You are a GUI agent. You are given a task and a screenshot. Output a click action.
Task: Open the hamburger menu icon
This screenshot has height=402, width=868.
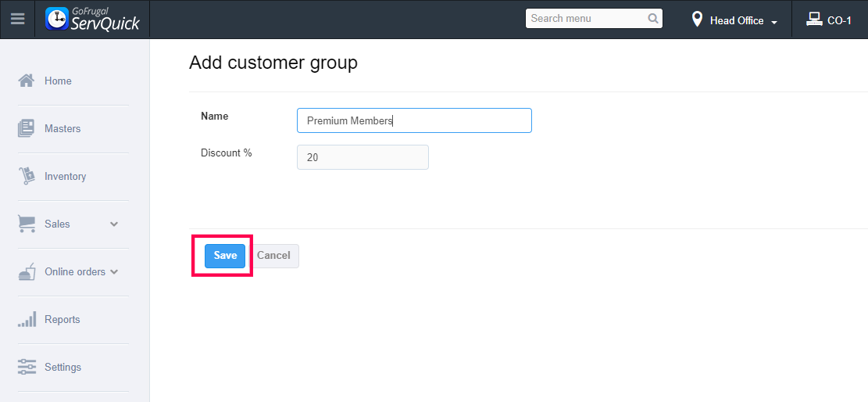17,20
